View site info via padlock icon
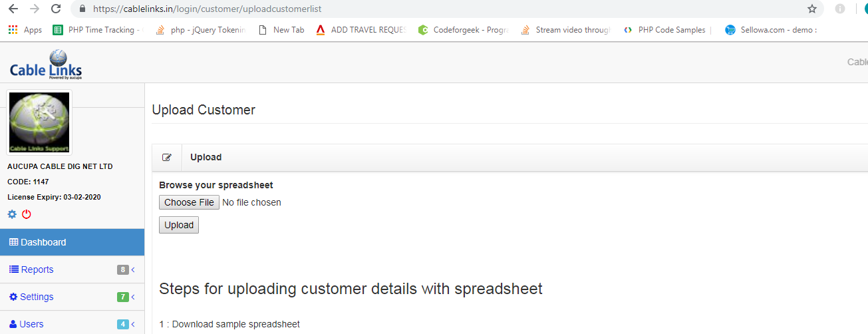 [82, 9]
